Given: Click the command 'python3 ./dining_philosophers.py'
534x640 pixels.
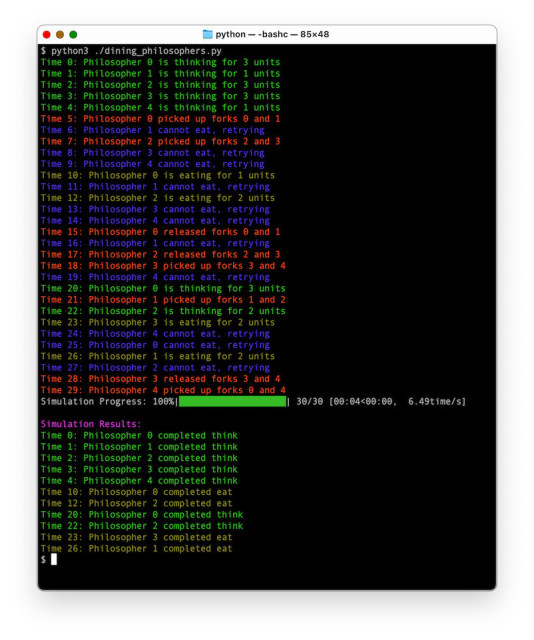Looking at the screenshot, I should pyautogui.click(x=136, y=51).
